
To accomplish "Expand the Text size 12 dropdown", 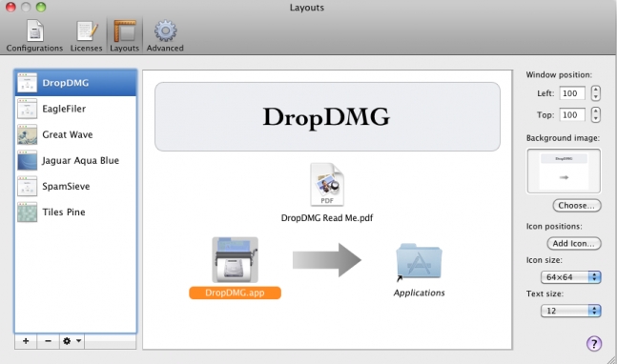I will pyautogui.click(x=570, y=311).
